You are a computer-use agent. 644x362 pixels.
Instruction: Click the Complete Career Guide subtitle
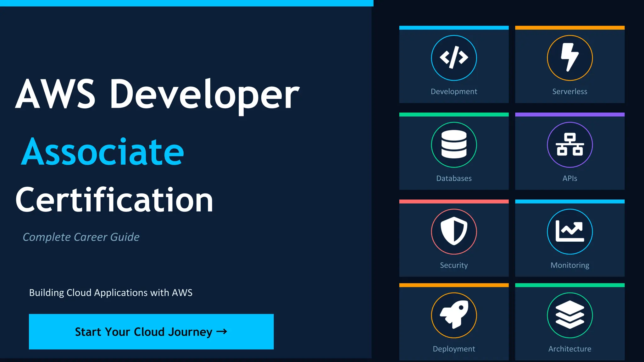81,237
